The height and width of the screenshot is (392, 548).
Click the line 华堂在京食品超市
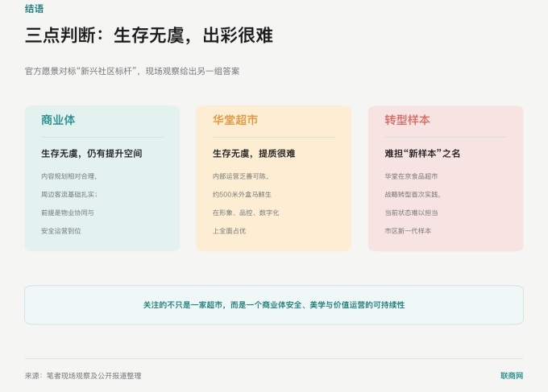coord(411,176)
